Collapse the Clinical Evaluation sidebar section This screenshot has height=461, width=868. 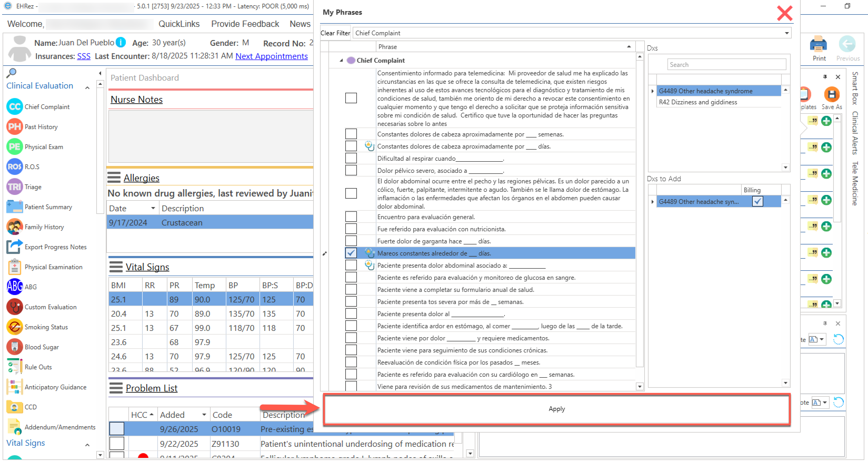pyautogui.click(x=87, y=87)
